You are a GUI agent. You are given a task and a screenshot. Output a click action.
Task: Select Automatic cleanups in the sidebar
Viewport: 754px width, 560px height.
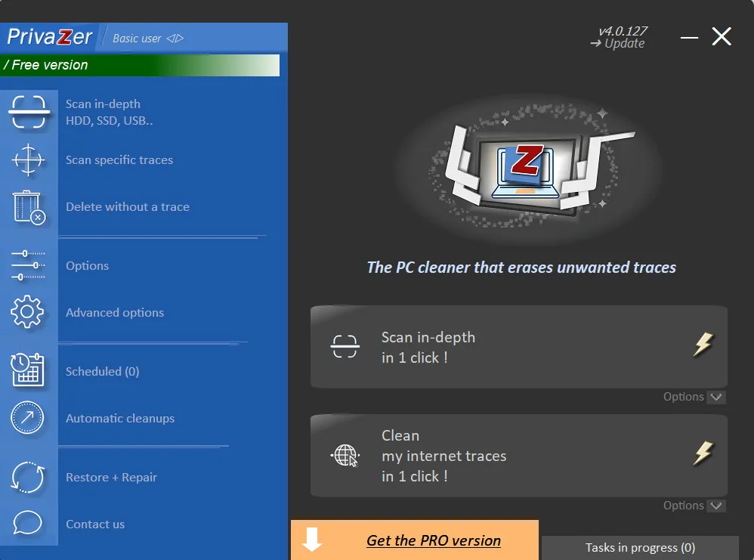[120, 419]
